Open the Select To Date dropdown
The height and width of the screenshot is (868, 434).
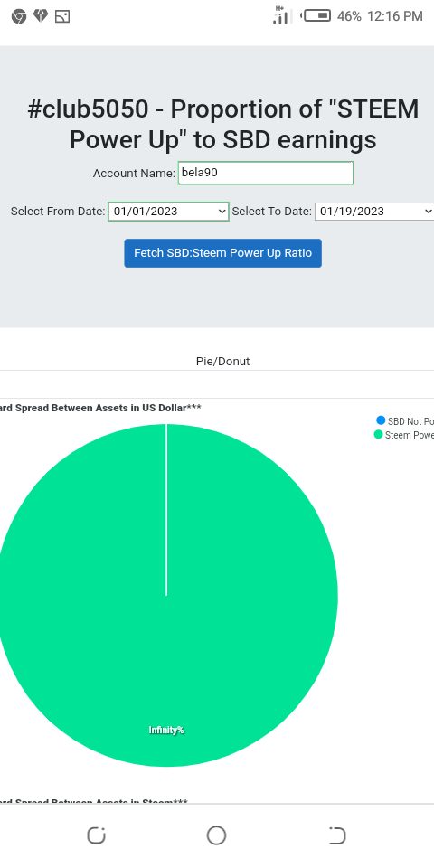point(374,212)
